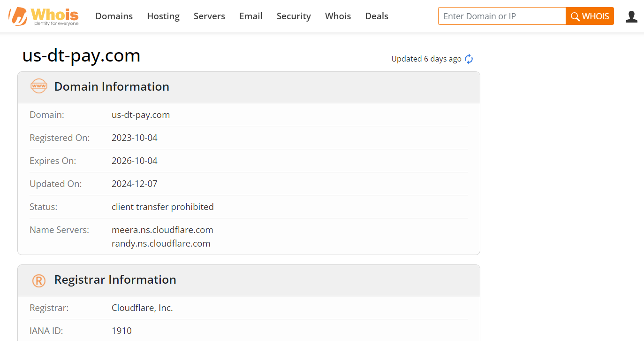Click the Status label
Viewport: 644px width, 341px height.
click(x=43, y=207)
